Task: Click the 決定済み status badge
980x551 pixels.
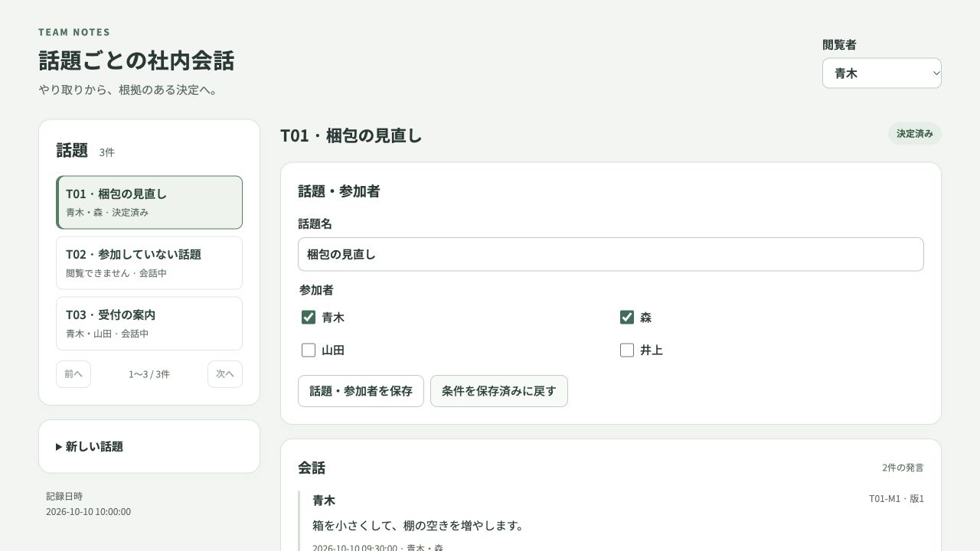Action: 915,134
